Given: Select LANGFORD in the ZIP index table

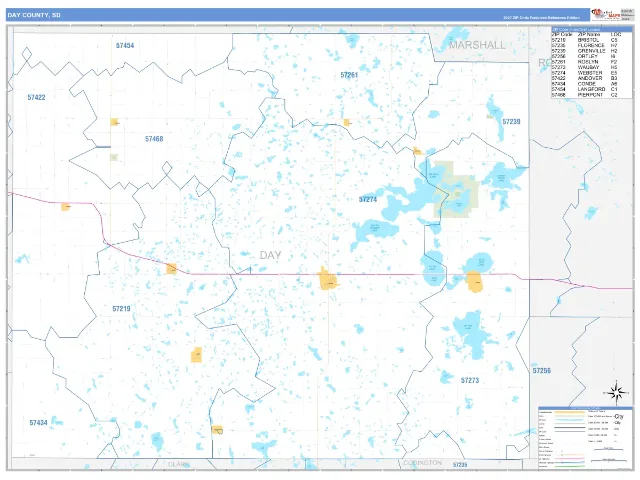Looking at the screenshot, I should click(591, 89).
